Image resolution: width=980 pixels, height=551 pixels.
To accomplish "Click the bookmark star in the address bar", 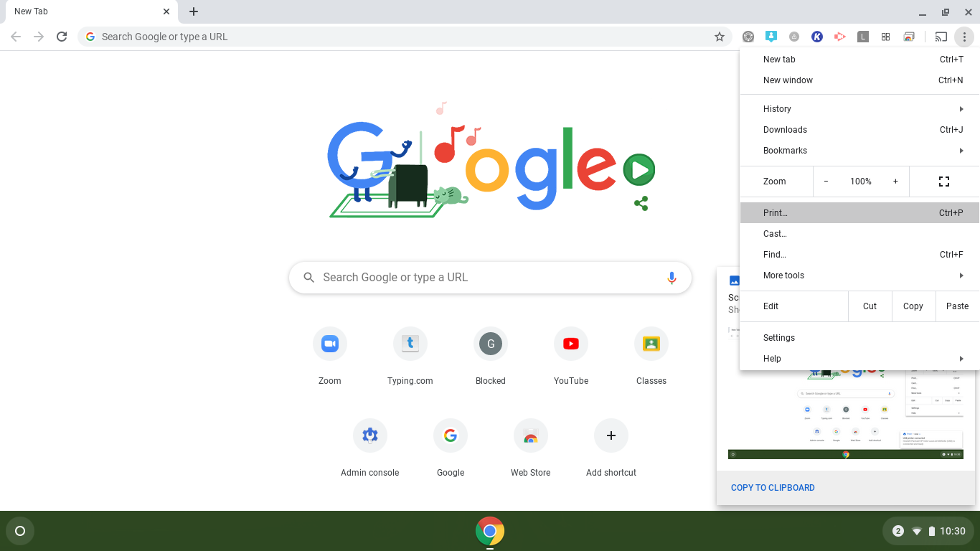I will click(720, 37).
